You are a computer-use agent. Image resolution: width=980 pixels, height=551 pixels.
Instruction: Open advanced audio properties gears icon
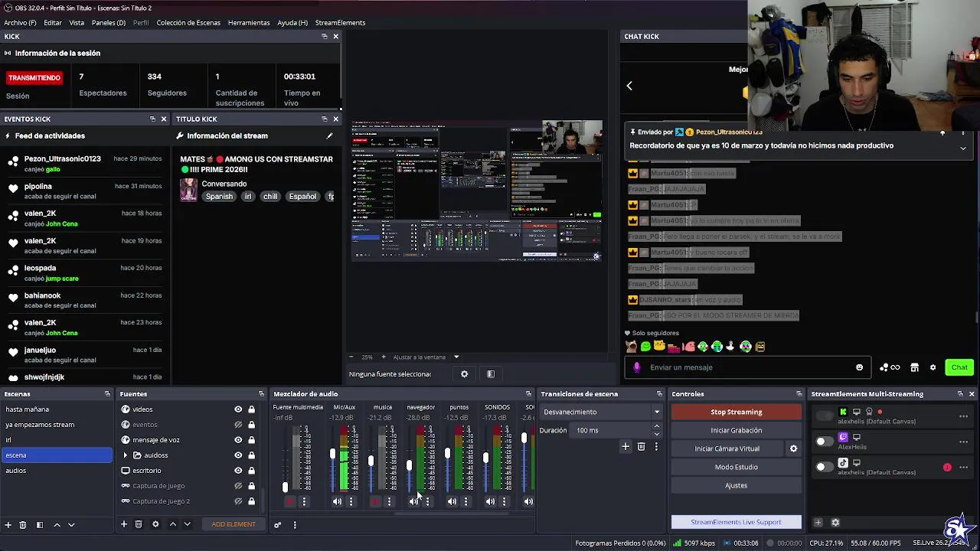[277, 525]
